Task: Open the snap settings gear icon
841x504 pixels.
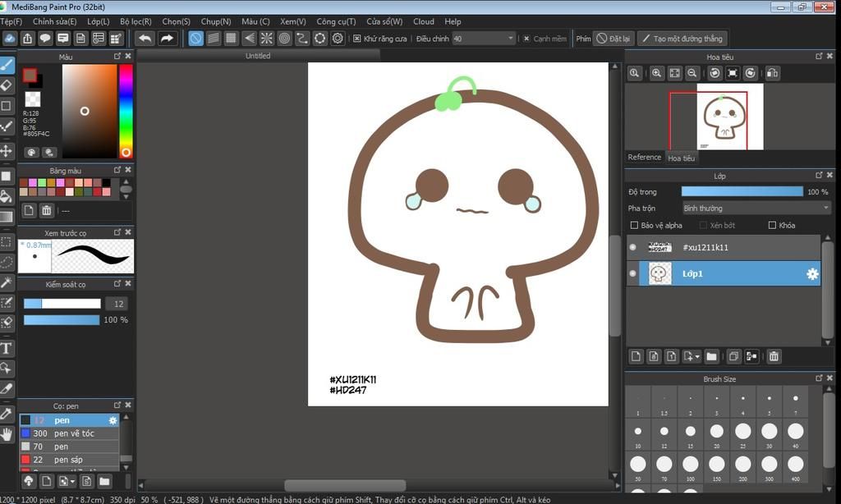Action: coord(338,39)
